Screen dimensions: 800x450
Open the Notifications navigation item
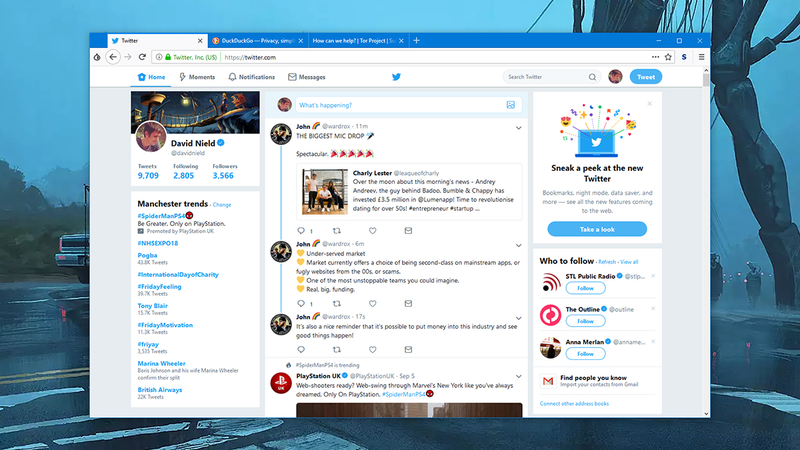pyautogui.click(x=252, y=77)
